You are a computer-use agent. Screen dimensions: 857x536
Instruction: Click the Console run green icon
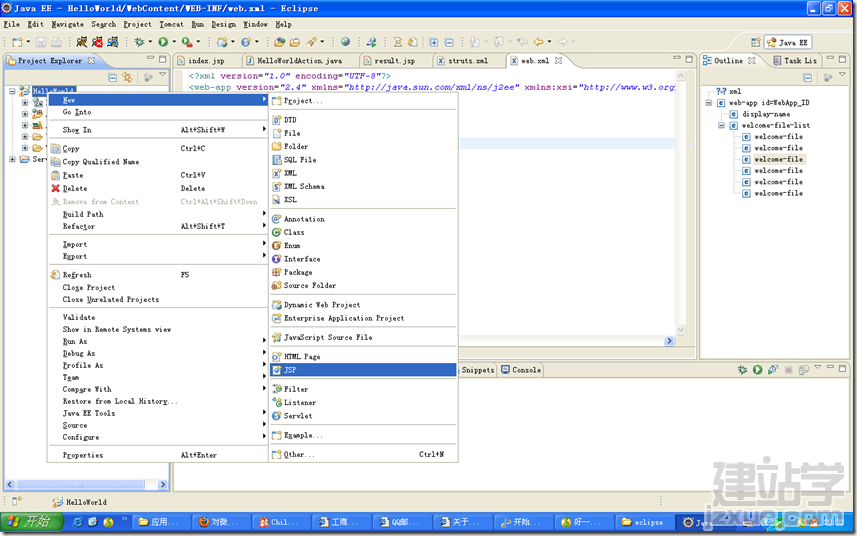pos(758,370)
